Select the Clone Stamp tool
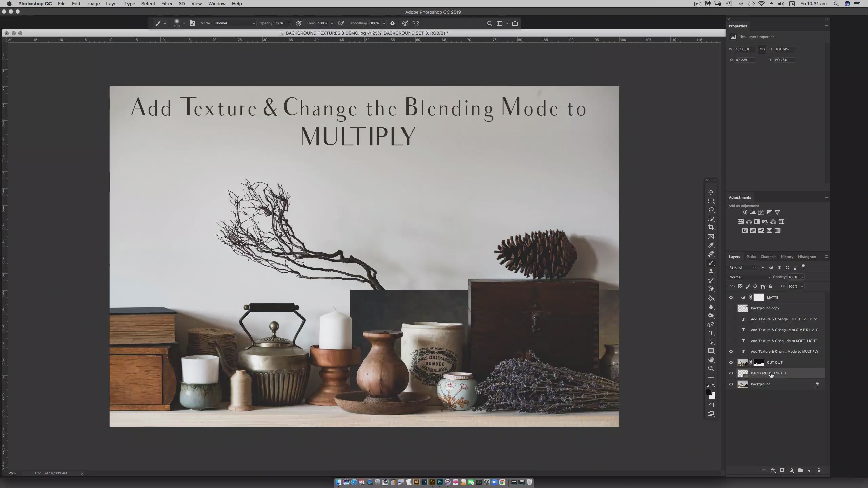 (711, 271)
